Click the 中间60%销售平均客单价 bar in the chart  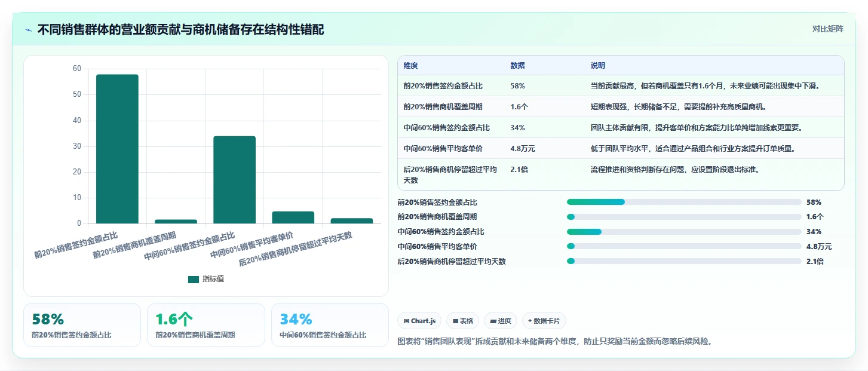(293, 217)
